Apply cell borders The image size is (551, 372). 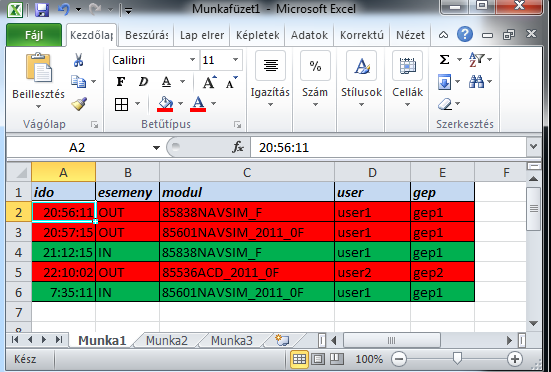121,104
